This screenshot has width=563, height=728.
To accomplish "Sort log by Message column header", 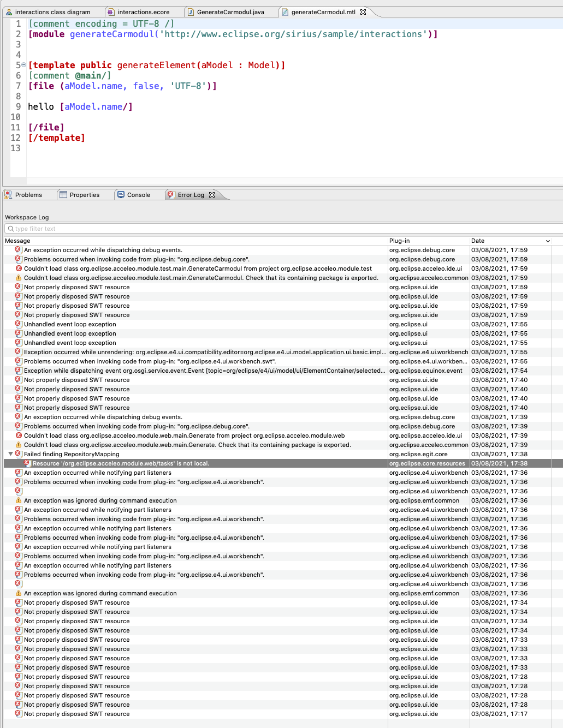I will point(195,241).
